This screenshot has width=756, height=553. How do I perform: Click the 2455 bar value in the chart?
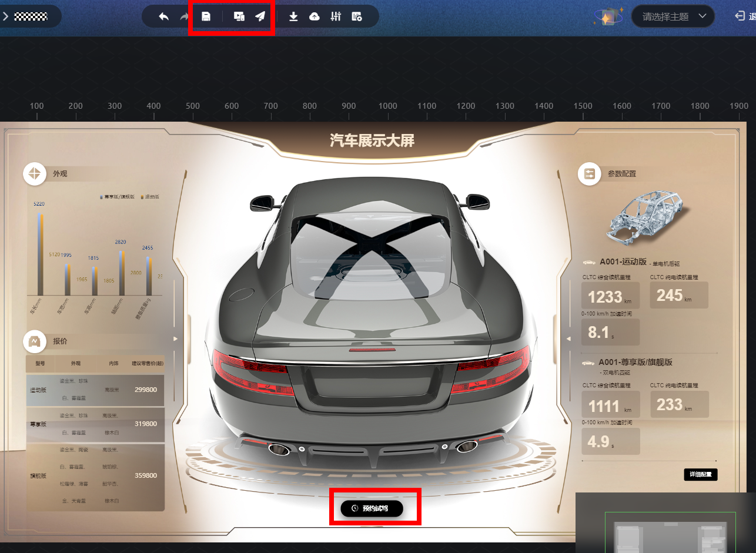[x=148, y=248]
